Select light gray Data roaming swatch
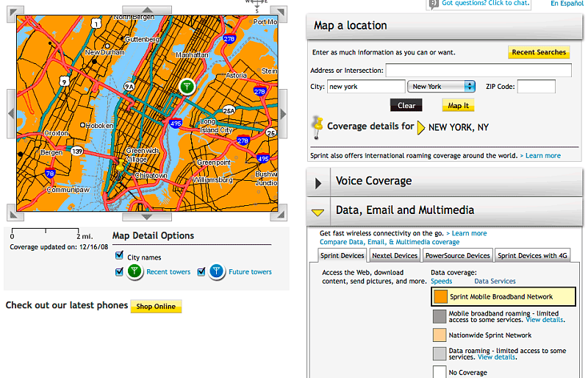Image resolution: width=588 pixels, height=378 pixels. tap(440, 354)
